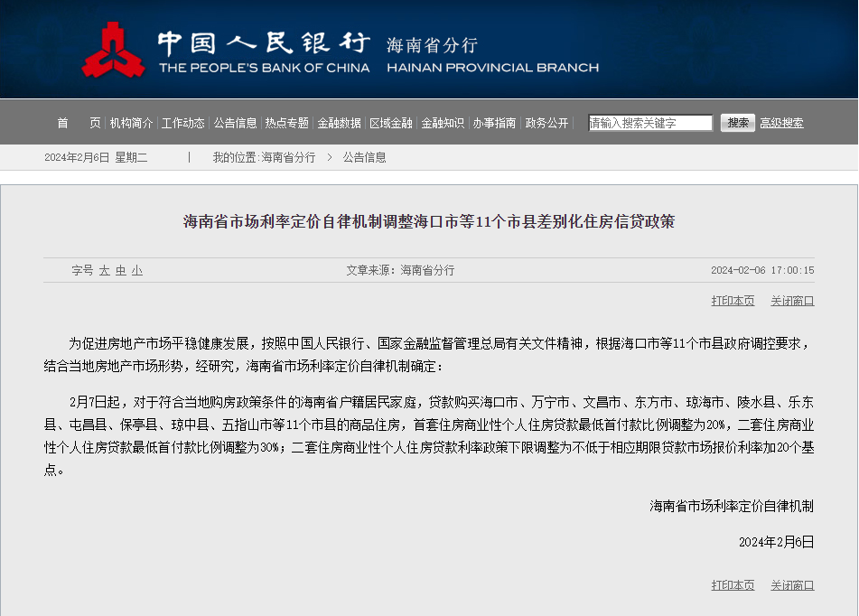The width and height of the screenshot is (859, 616).
Task: Set font size to 中 (medium)
Action: (120, 270)
